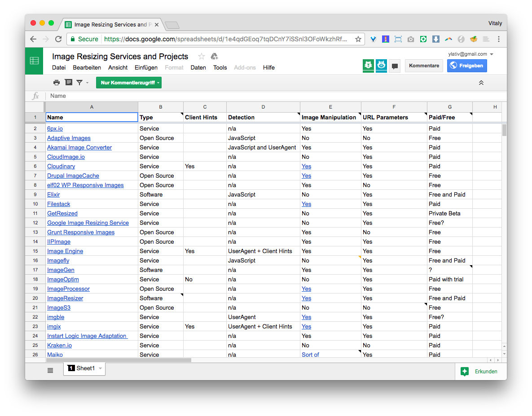Go back with the browser back arrow
The image size is (532, 416).
[x=33, y=39]
